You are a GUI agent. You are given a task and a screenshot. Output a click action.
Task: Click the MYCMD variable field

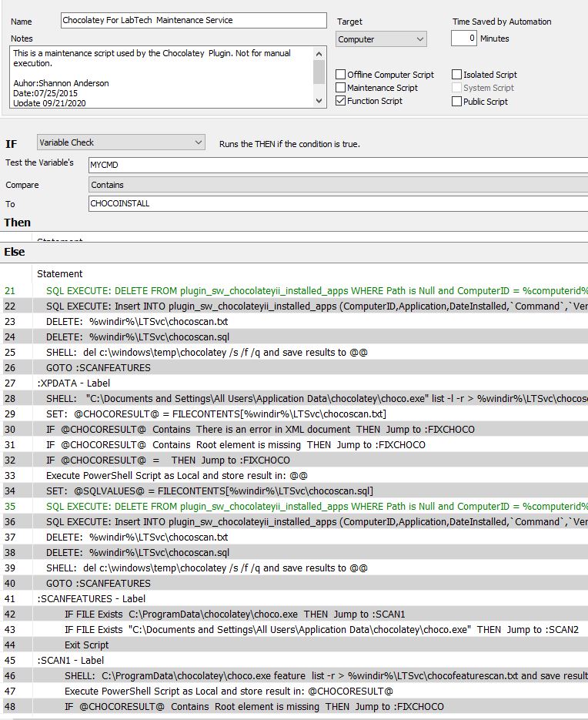pos(337,165)
